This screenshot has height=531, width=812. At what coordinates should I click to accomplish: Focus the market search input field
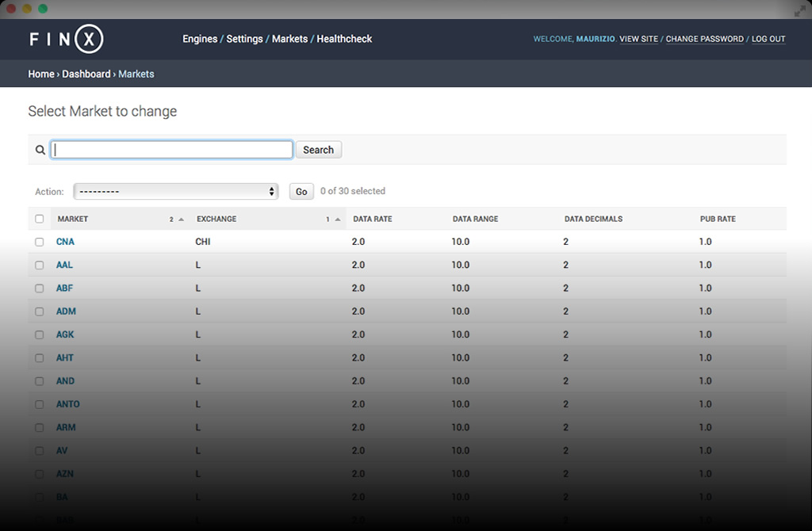pyautogui.click(x=172, y=150)
